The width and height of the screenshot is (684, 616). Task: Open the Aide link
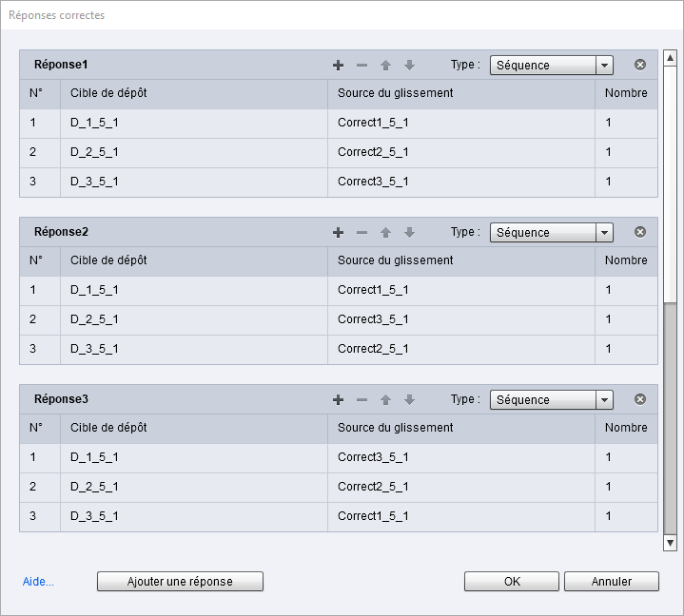coord(38,581)
